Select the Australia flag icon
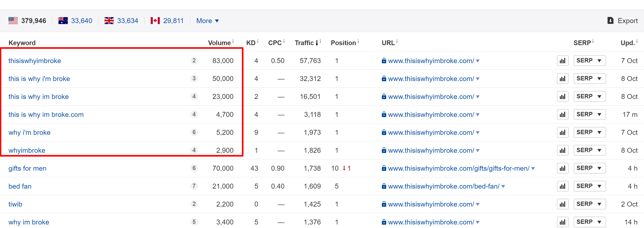The width and height of the screenshot is (644, 228). (63, 20)
